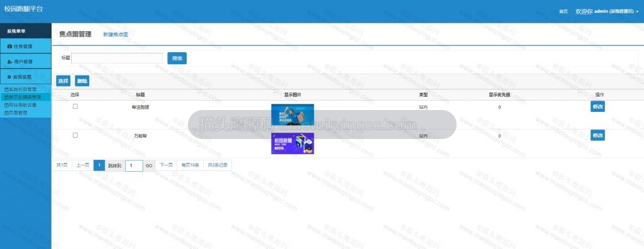The height and width of the screenshot is (249, 644).
Task: Click the 显示图片 column header
Action: click(x=292, y=95)
